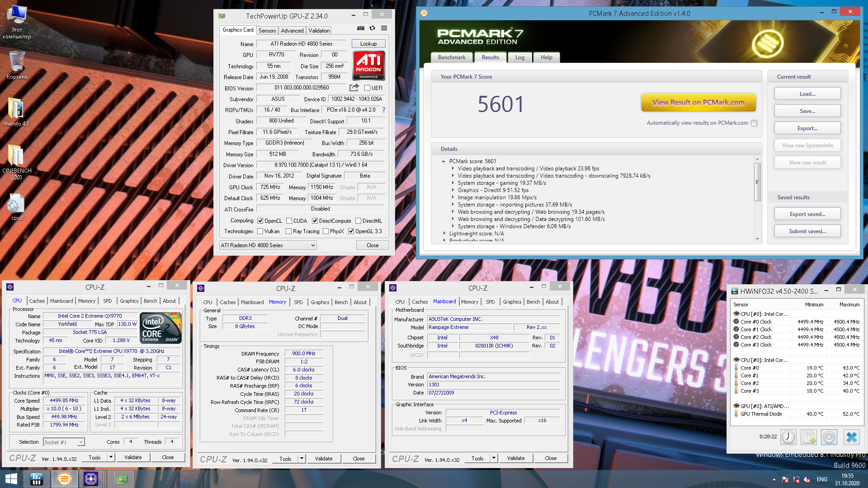Image resolution: width=868 pixels, height=488 pixels.
Task: Collapse the PCMark score 5601 tree node
Action: (x=443, y=161)
